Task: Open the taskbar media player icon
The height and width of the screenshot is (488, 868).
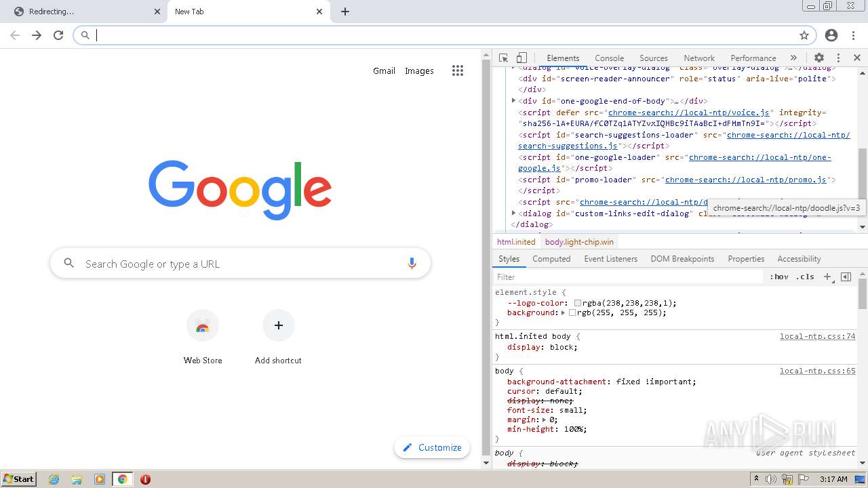Action: [x=100, y=479]
